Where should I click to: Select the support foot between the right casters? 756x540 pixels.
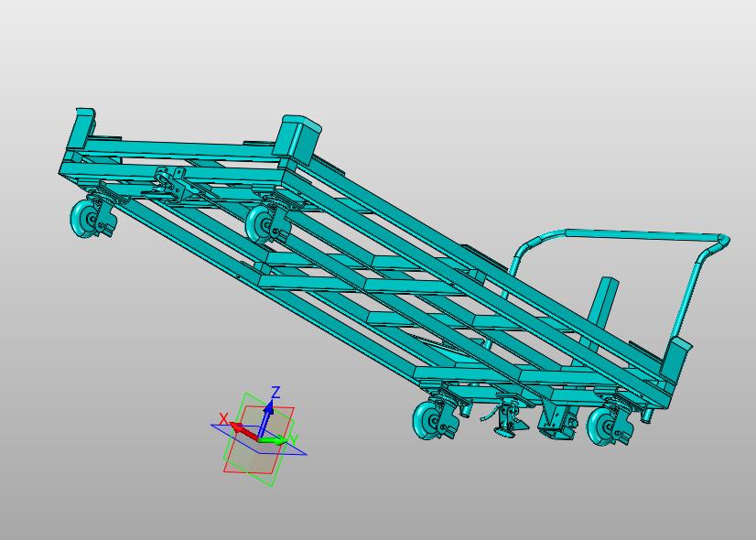pos(507,420)
